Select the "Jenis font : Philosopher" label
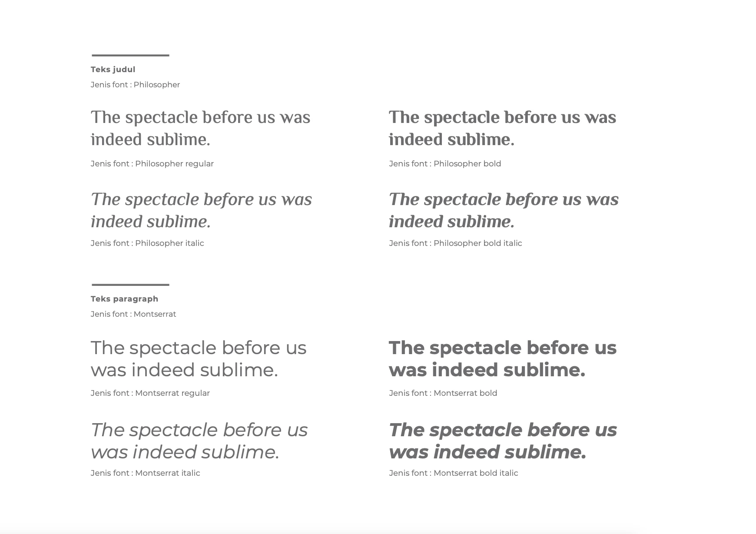Screen dimensions: 756x534 point(135,85)
